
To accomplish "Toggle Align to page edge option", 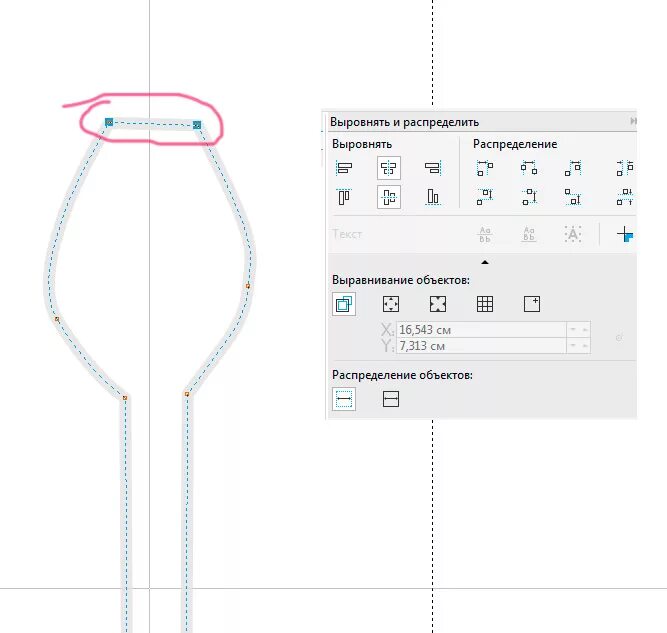I will tap(391, 304).
